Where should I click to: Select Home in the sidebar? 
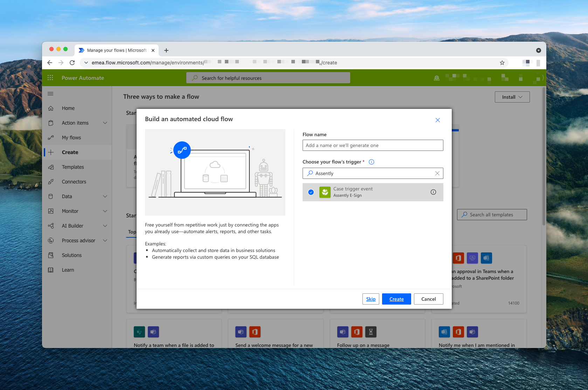(x=68, y=108)
